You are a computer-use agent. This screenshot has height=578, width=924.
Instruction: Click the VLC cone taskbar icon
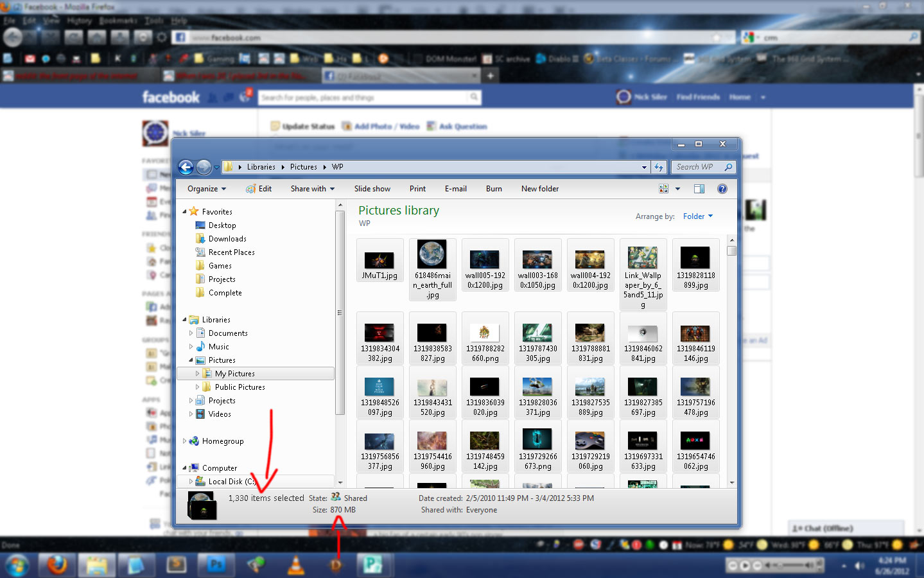pyautogui.click(x=296, y=566)
